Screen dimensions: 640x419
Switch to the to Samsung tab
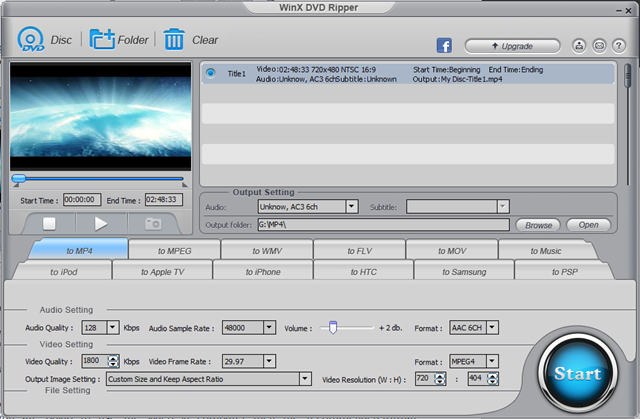(464, 272)
